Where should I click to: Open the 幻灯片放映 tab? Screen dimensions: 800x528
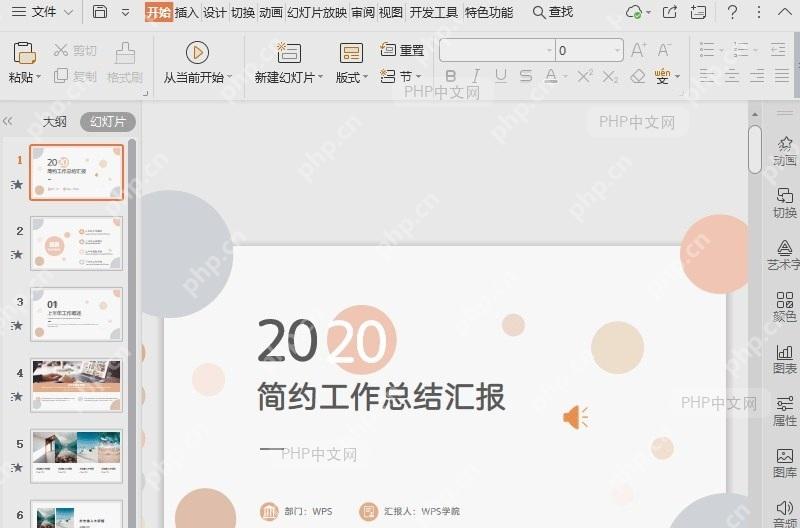(317, 12)
